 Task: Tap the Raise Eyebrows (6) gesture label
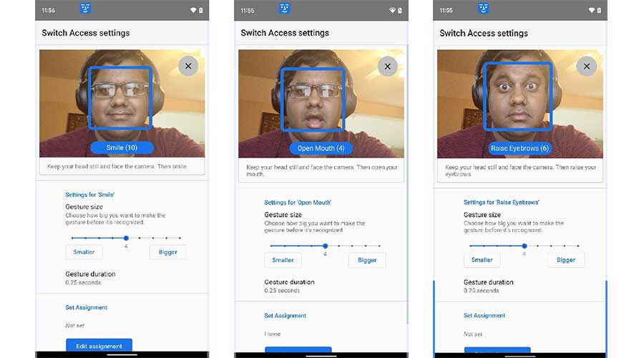point(520,148)
